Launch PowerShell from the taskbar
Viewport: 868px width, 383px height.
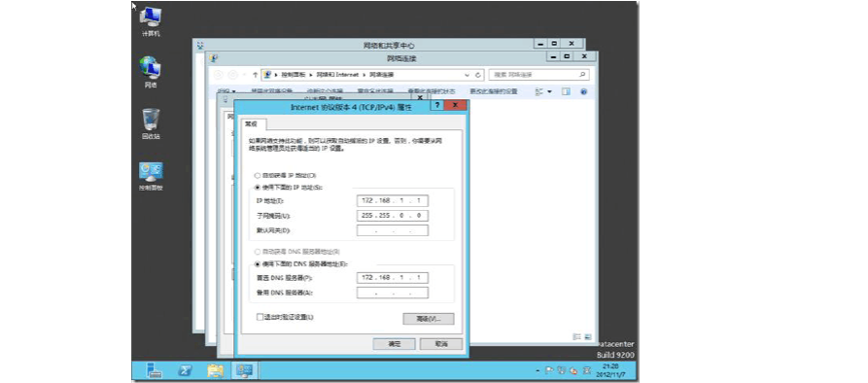tap(185, 370)
